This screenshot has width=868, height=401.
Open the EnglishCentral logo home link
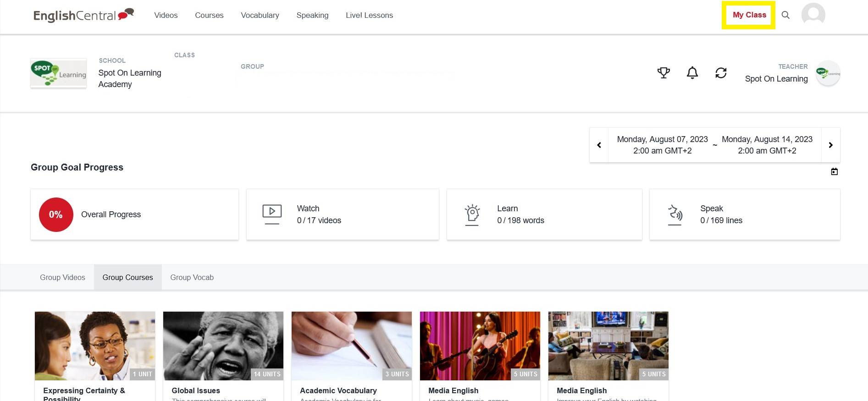pos(83,15)
